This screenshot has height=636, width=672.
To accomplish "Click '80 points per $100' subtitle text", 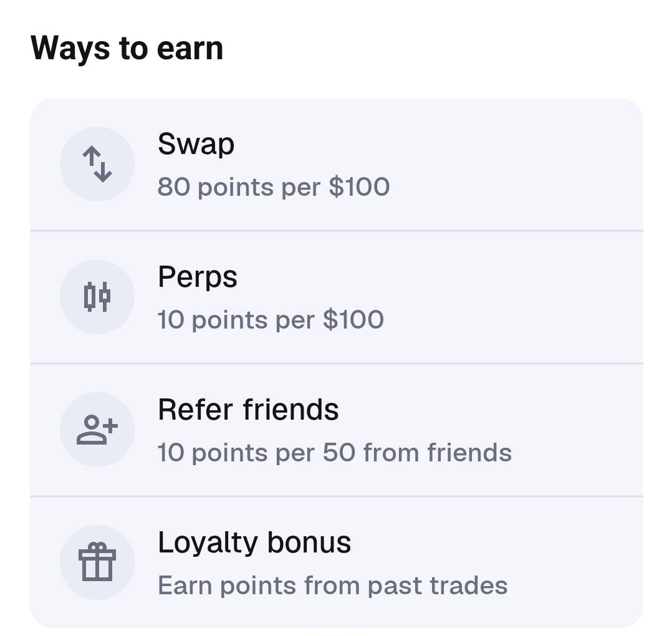I will point(274,186).
